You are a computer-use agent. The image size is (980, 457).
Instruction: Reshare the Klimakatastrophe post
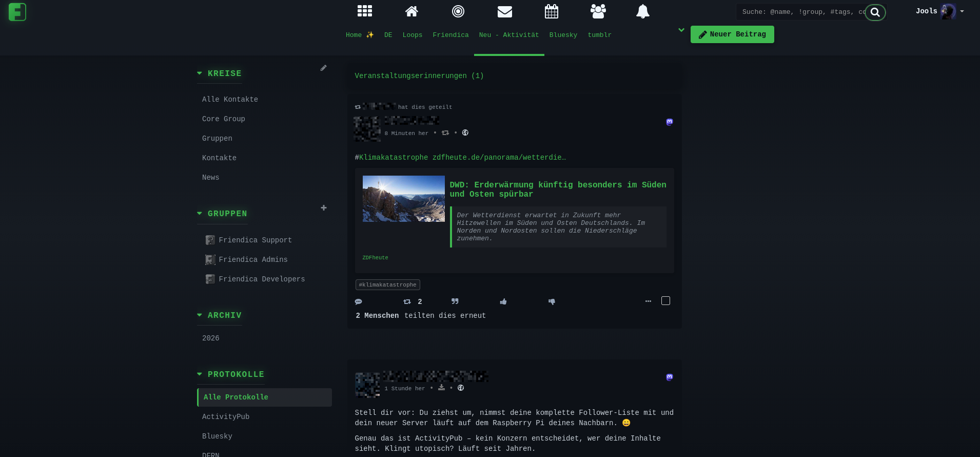[407, 302]
